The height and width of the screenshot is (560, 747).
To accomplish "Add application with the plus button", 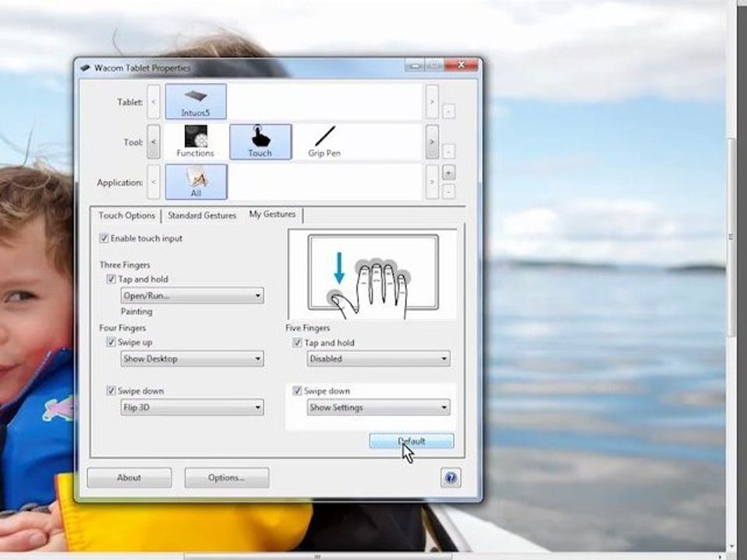I will [x=448, y=172].
